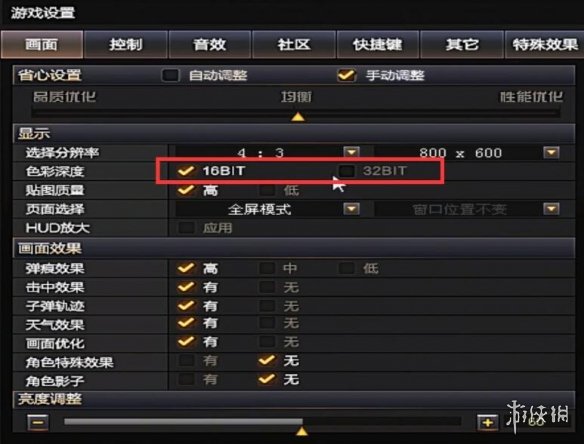Open the 800 x 600 resolution dropdown arrow
The width and height of the screenshot is (584, 444).
click(551, 152)
